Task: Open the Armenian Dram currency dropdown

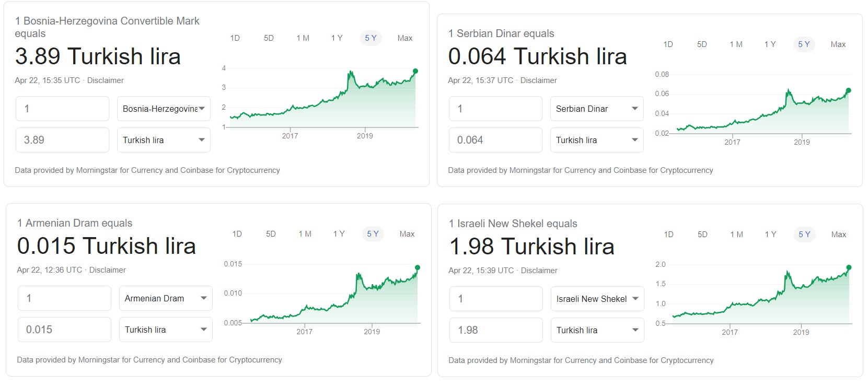Action: point(166,298)
